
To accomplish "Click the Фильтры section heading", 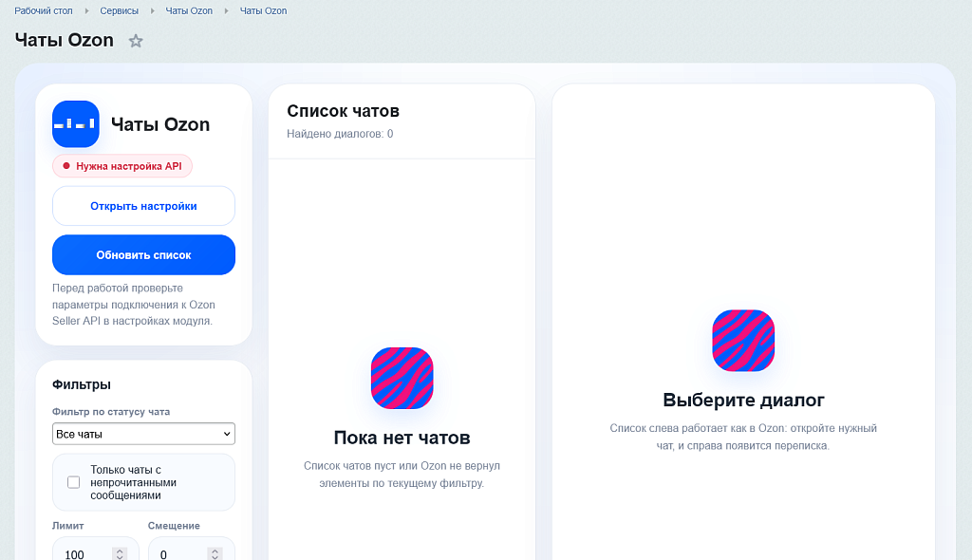I will click(x=82, y=384).
